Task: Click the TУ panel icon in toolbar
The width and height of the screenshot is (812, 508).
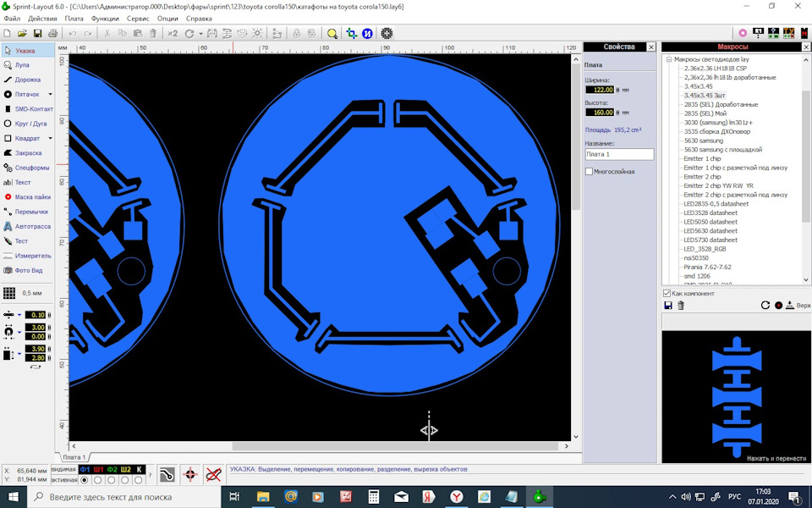Action: pos(788,33)
